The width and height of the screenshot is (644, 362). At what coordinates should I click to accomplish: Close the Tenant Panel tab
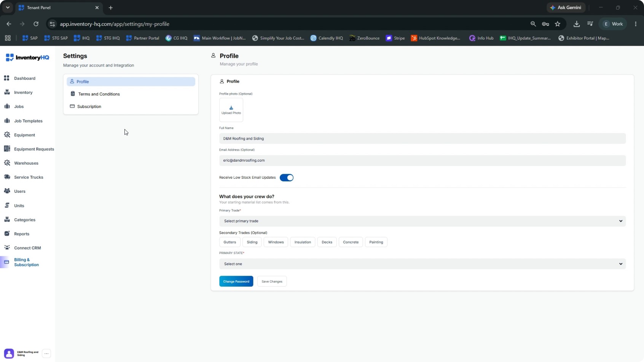(97, 8)
